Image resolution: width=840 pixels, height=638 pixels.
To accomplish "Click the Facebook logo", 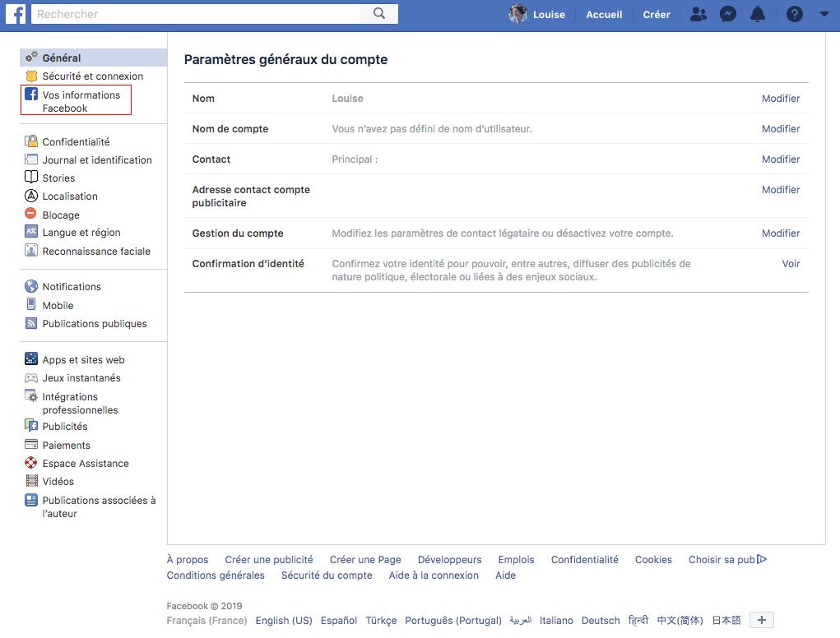I will click(15, 13).
